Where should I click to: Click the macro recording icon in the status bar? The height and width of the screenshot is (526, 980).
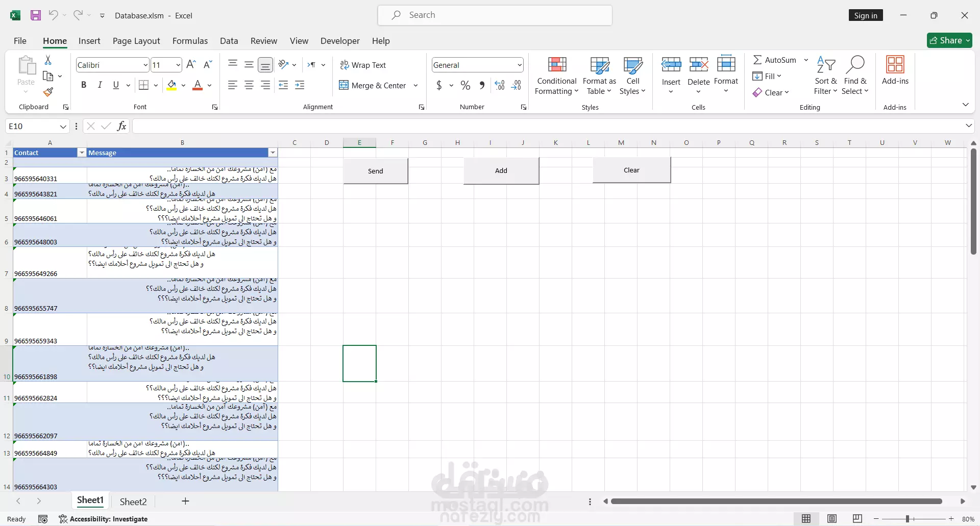tap(43, 519)
